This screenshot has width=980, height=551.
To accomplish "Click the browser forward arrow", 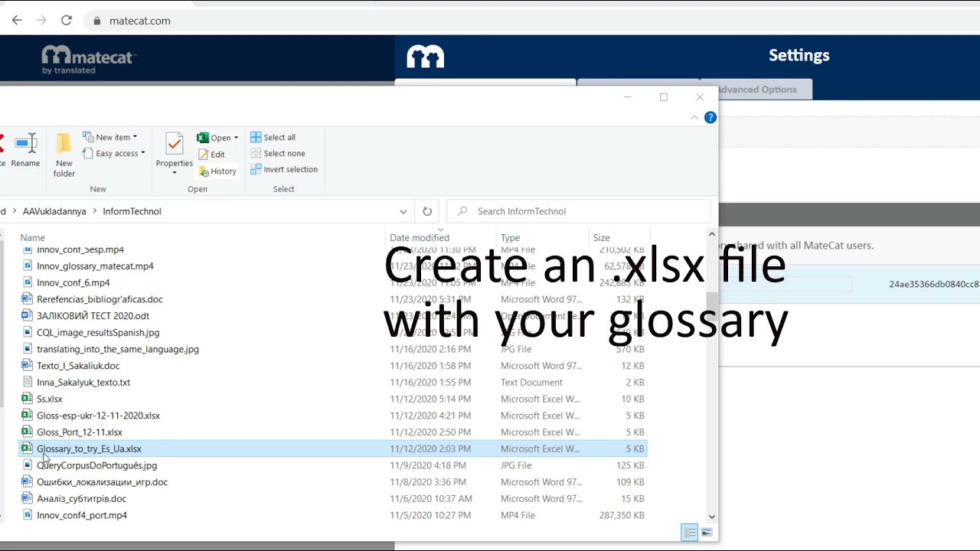I will click(41, 21).
